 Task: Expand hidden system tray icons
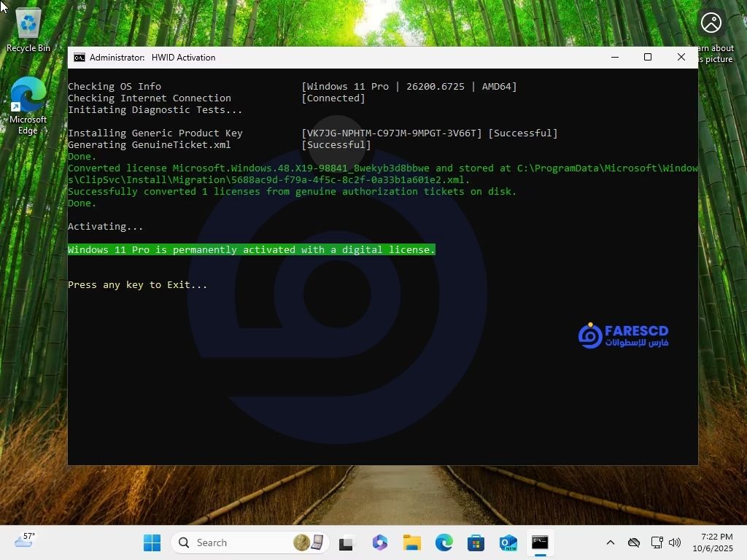click(611, 542)
